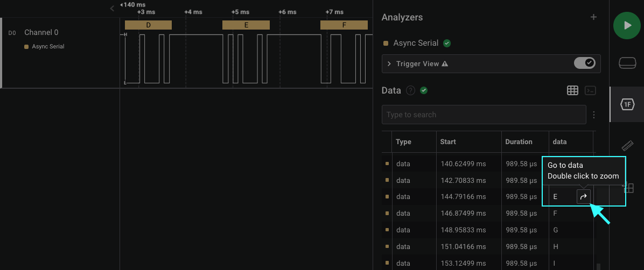Collapse the channel panel with left chevron
Viewport: 644px width, 270px height.
[x=112, y=9]
